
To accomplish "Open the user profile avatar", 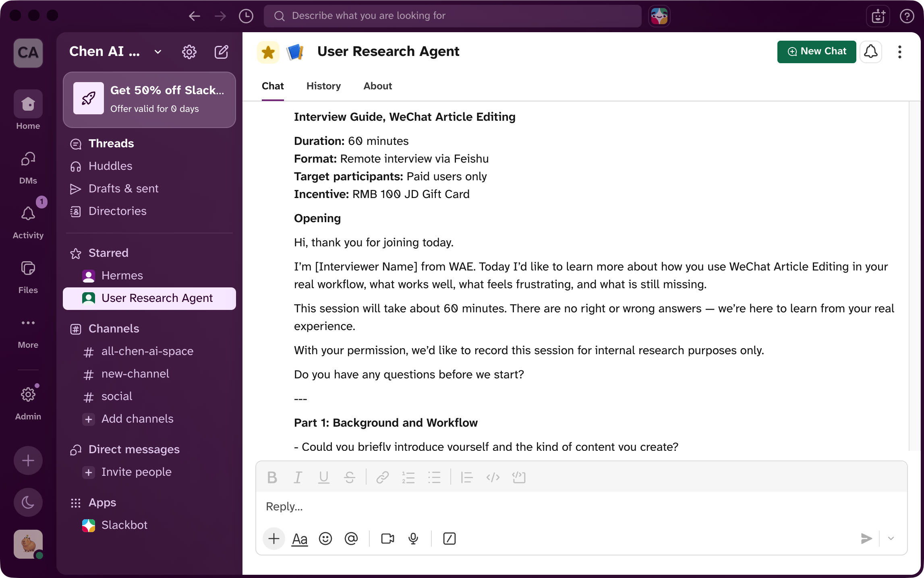I will click(x=28, y=544).
